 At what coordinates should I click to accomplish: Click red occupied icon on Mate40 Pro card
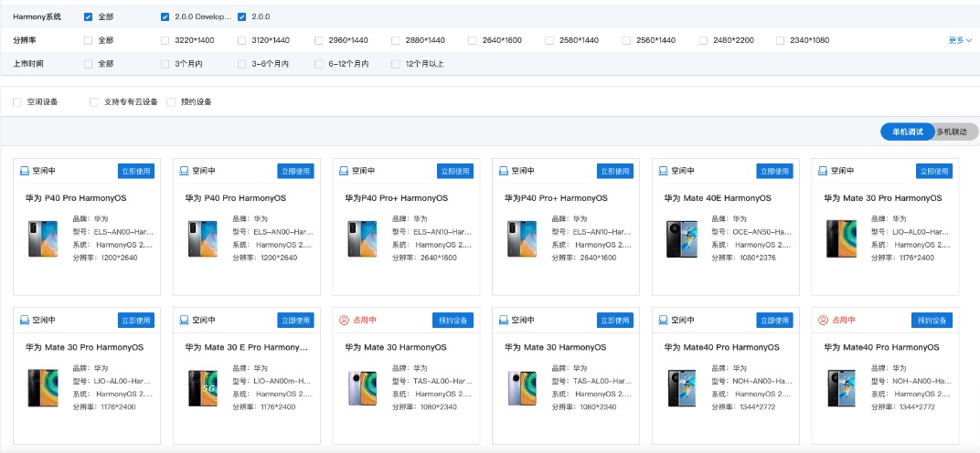tap(823, 320)
